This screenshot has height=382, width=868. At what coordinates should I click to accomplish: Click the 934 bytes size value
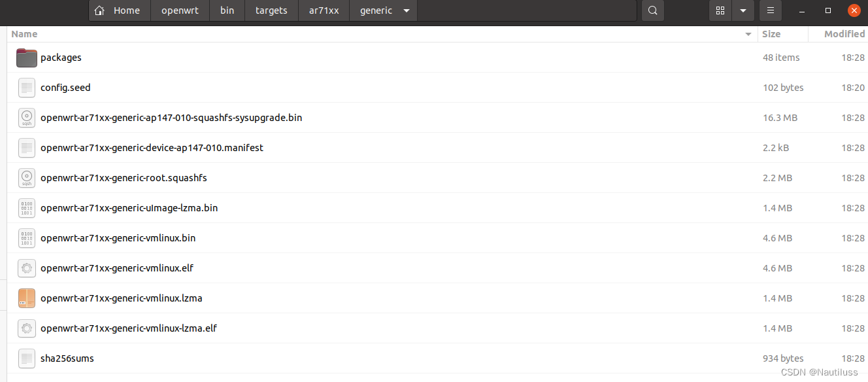point(783,358)
